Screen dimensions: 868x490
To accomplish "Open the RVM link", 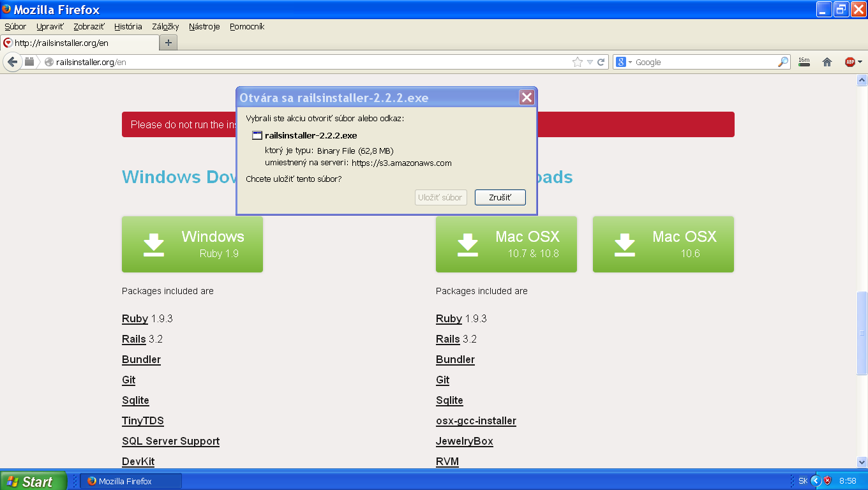I will point(447,461).
